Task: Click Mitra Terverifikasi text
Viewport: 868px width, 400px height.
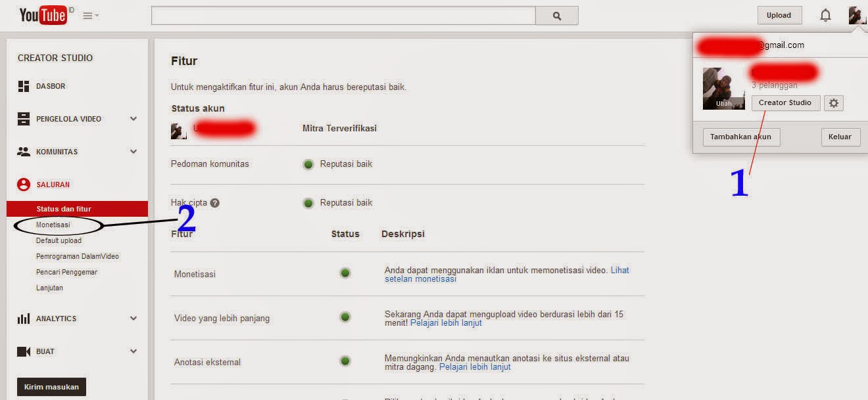Action: [339, 129]
